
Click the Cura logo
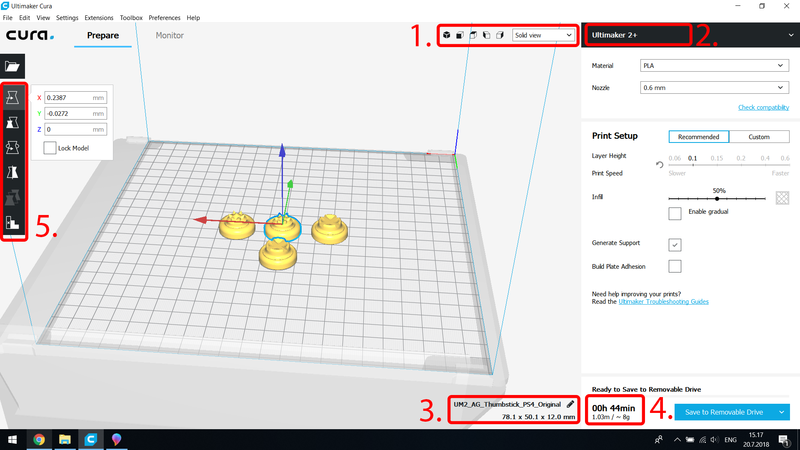(30, 35)
